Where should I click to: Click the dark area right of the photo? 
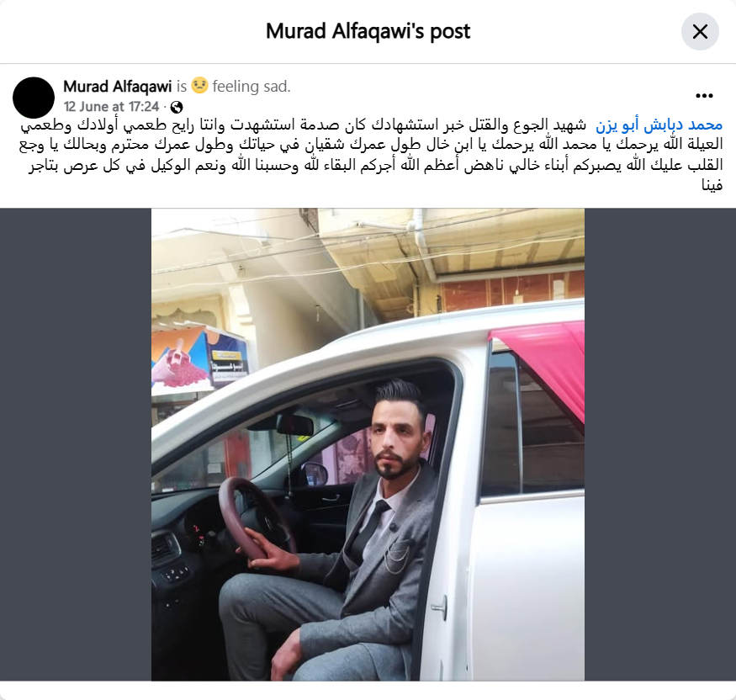click(x=660, y=444)
